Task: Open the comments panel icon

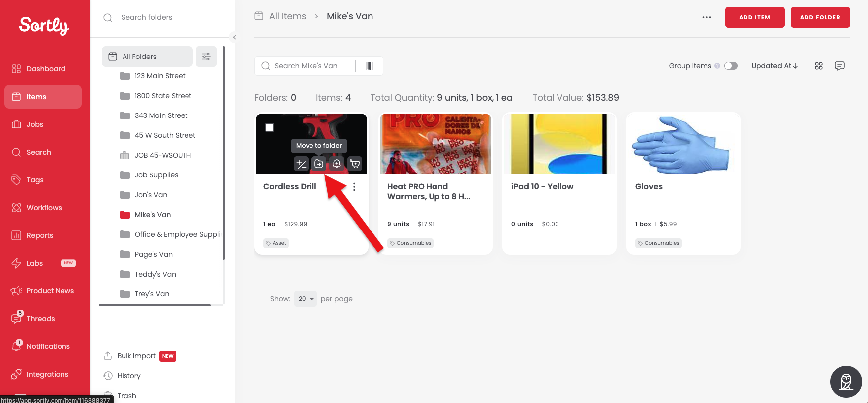Action: coord(840,66)
